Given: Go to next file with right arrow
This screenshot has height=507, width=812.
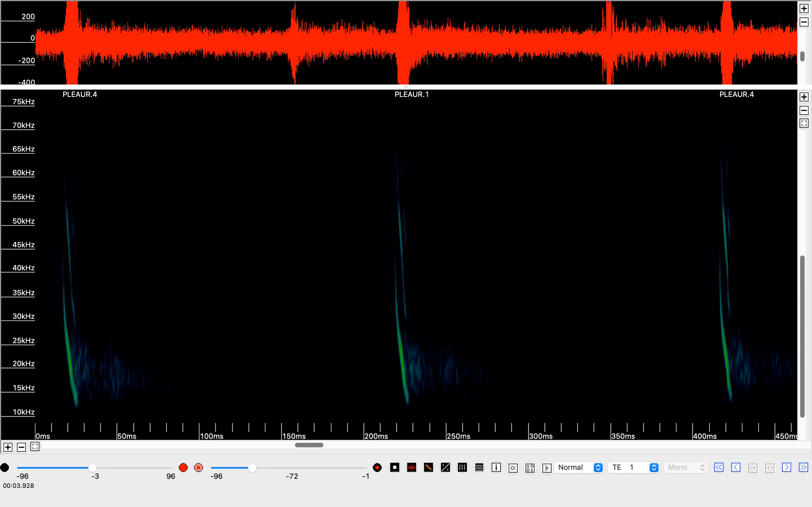Looking at the screenshot, I should (x=787, y=467).
